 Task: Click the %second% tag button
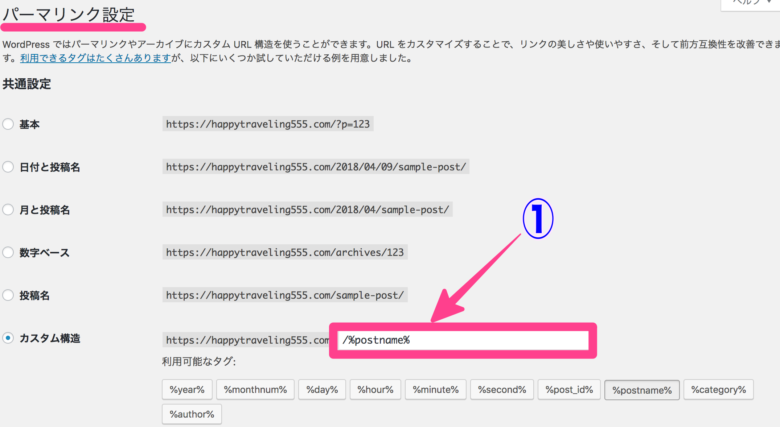pyautogui.click(x=502, y=390)
